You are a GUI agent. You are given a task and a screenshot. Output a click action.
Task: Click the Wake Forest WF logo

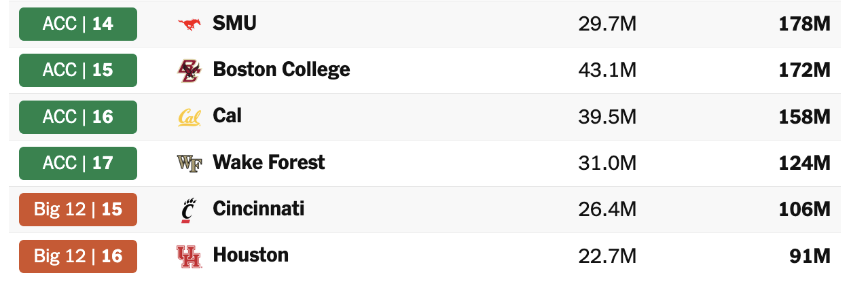click(x=189, y=164)
